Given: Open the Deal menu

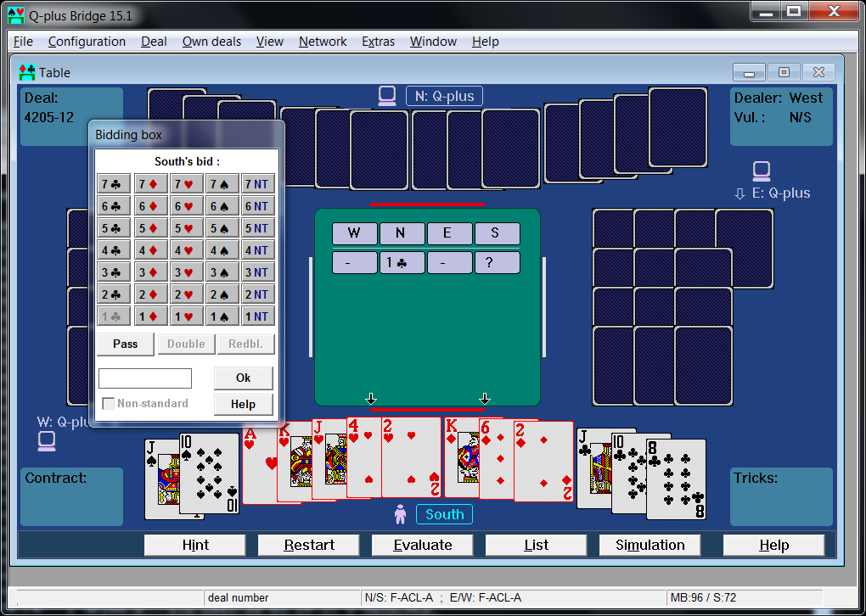Looking at the screenshot, I should pyautogui.click(x=154, y=41).
